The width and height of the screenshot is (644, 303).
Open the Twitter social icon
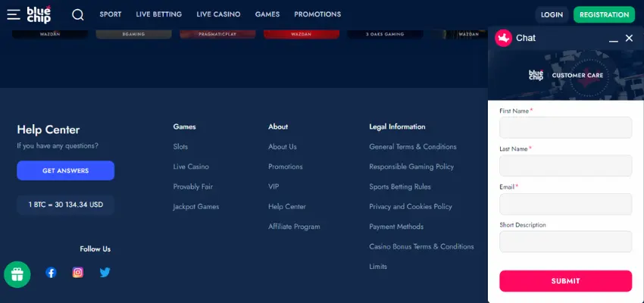pos(105,273)
